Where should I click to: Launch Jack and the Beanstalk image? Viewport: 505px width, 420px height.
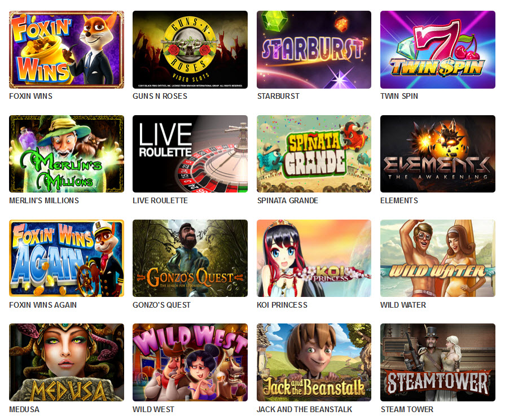[314, 362]
